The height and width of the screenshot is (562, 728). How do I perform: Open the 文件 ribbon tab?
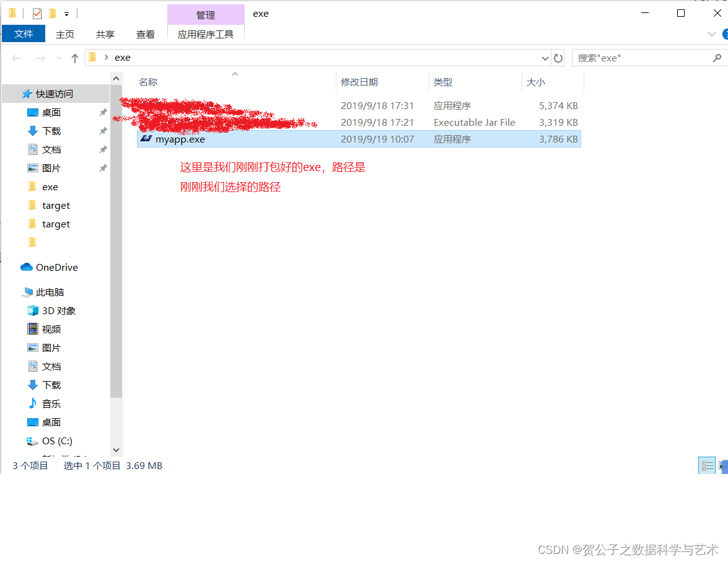click(24, 34)
